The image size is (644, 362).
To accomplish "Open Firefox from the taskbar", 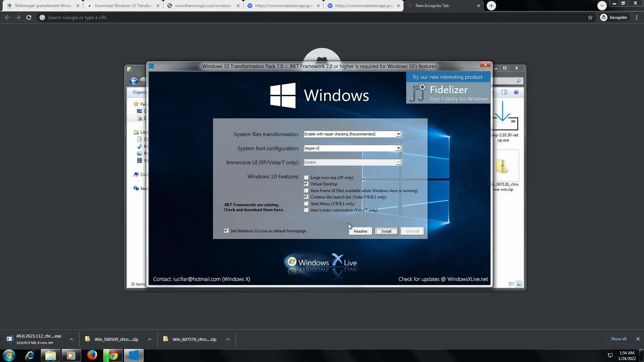I will (x=92, y=355).
